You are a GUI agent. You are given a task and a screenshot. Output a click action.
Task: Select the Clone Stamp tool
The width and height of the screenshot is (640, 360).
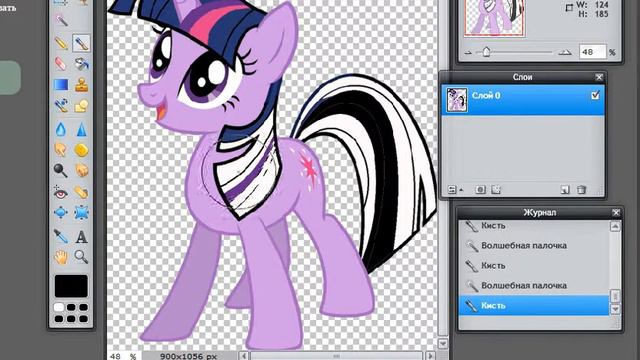[81, 84]
